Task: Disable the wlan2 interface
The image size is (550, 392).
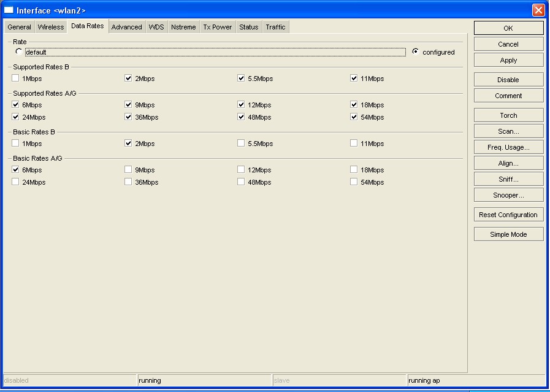Action: 508,80
